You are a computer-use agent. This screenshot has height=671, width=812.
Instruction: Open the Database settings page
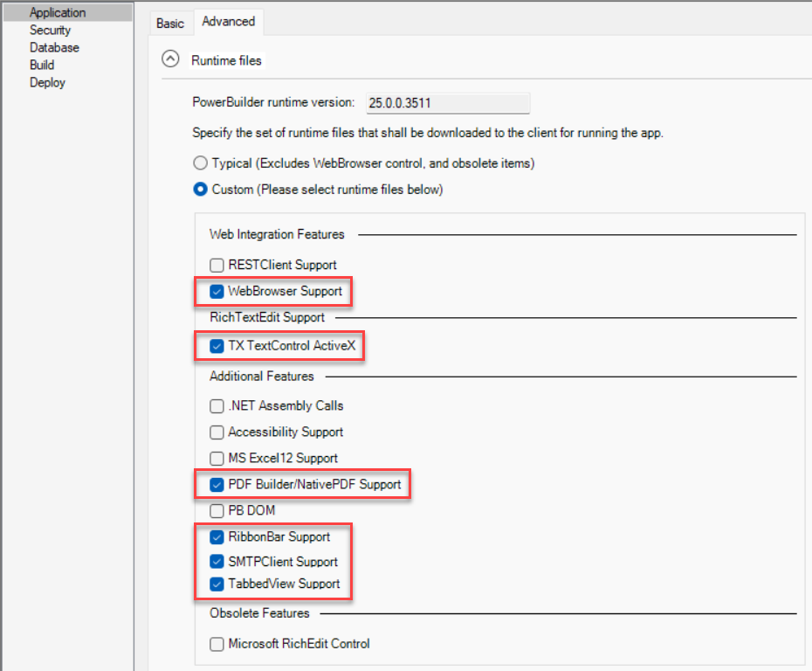click(x=54, y=48)
